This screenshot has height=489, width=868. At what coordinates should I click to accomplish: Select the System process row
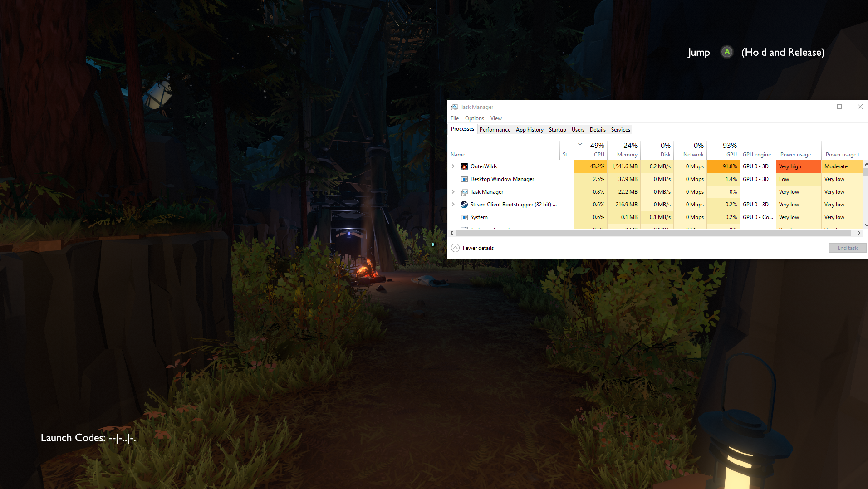(655, 217)
